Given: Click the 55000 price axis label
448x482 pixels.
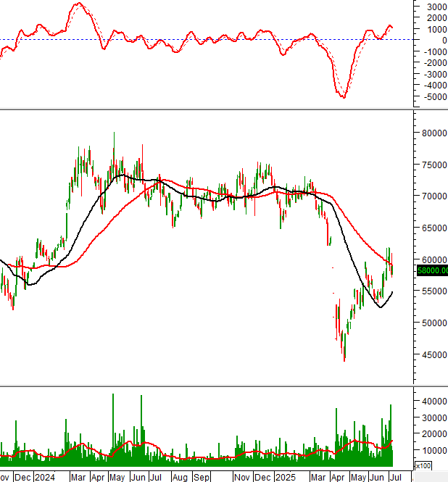Looking at the screenshot, I should click(434, 291).
